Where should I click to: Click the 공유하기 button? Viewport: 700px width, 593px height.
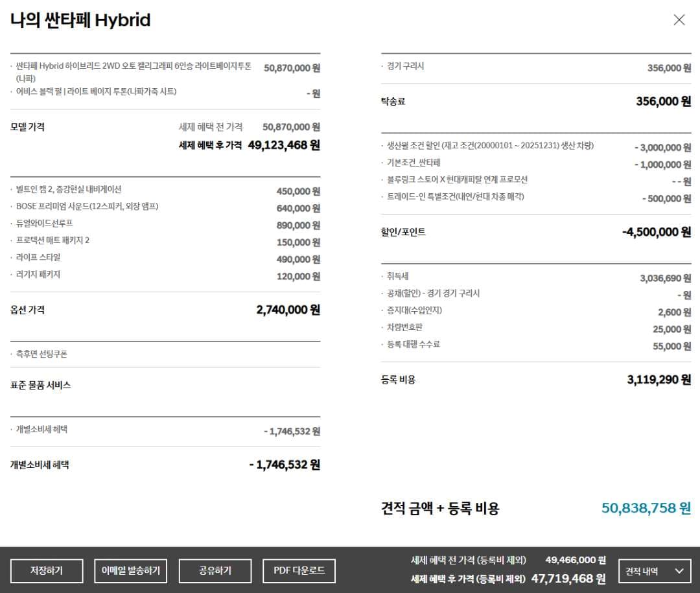tap(215, 571)
